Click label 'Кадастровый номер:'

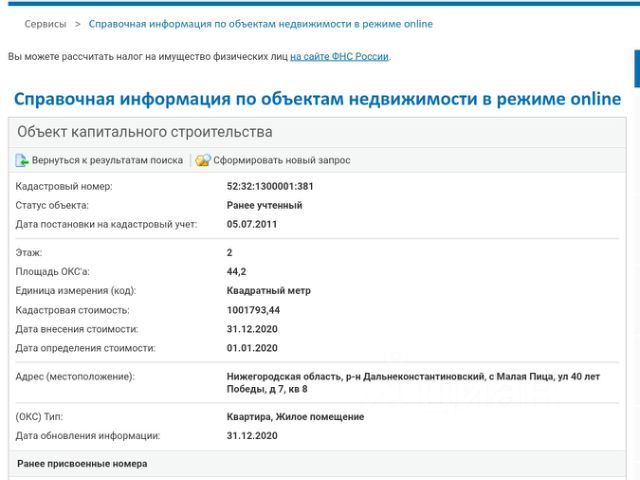(64, 187)
